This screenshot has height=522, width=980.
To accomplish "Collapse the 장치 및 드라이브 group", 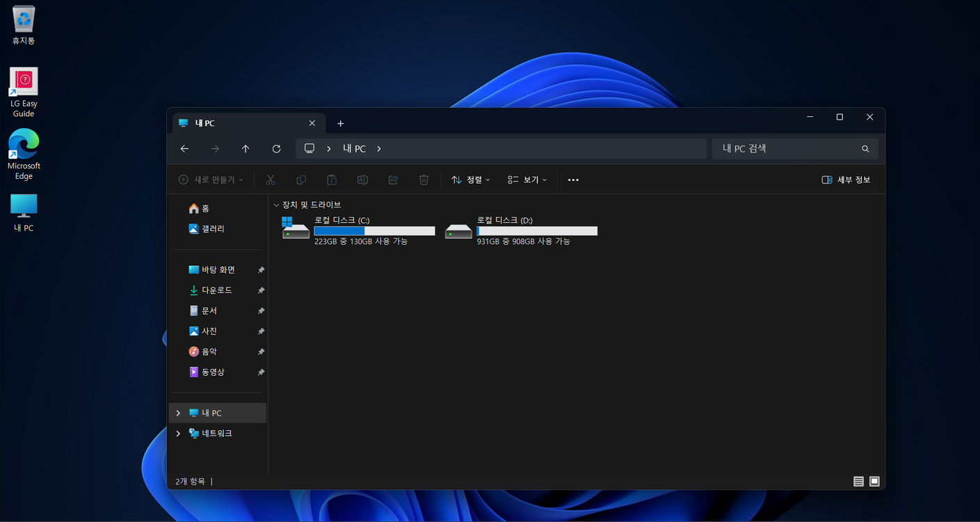I will point(276,205).
